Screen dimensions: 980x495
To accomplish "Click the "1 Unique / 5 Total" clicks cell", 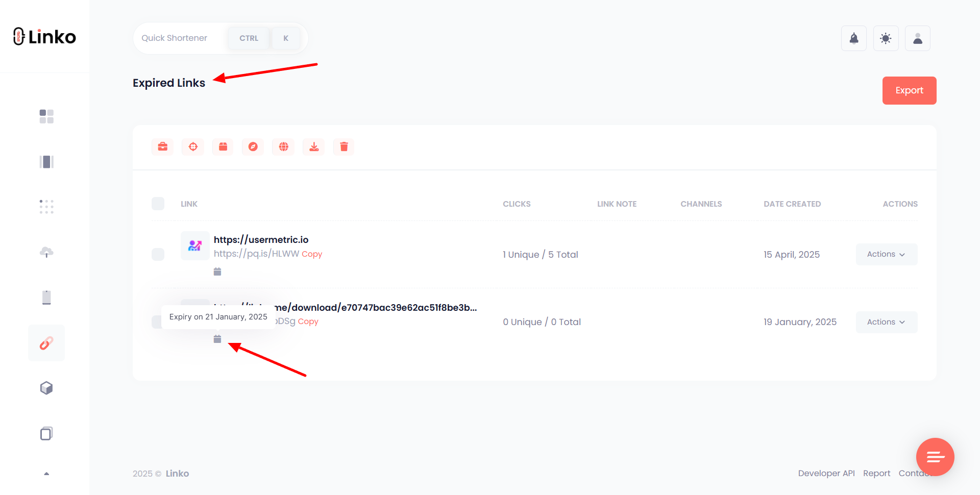I will (x=541, y=254).
